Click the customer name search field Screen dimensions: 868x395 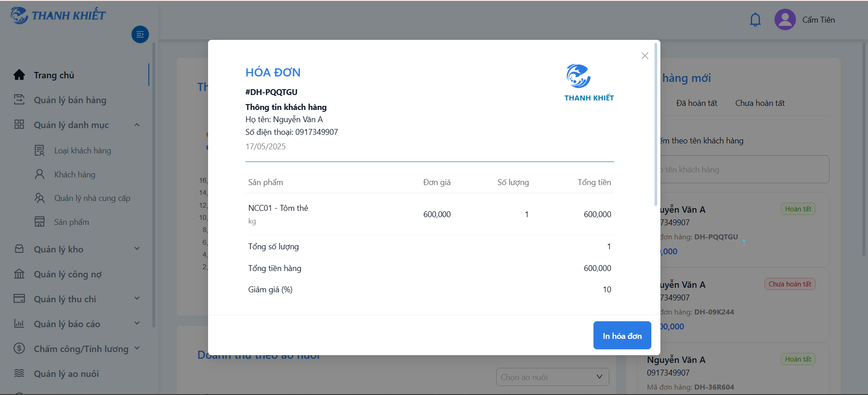[x=745, y=169]
